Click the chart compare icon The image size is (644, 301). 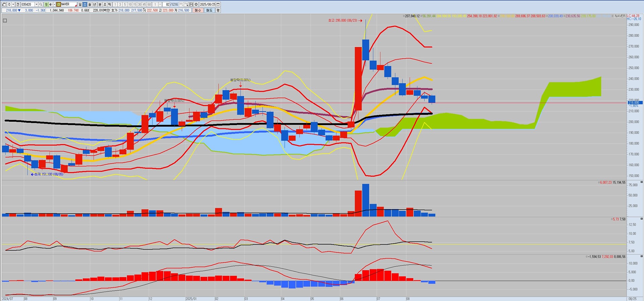[181, 4]
